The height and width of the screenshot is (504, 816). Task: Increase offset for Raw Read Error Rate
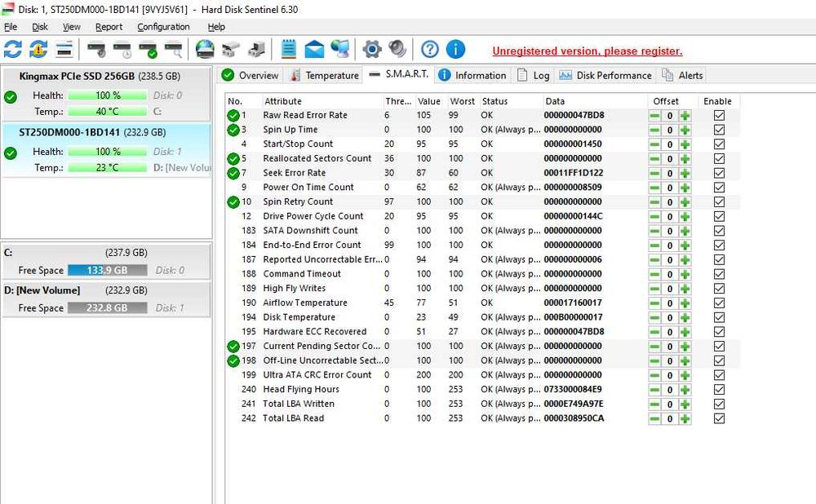tap(685, 116)
